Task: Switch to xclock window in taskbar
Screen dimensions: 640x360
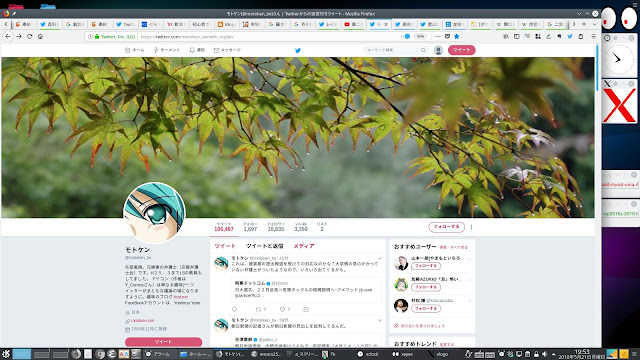Action: pos(369,354)
